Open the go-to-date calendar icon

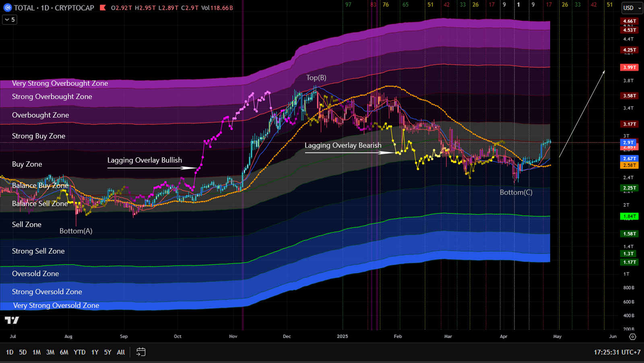(x=141, y=352)
